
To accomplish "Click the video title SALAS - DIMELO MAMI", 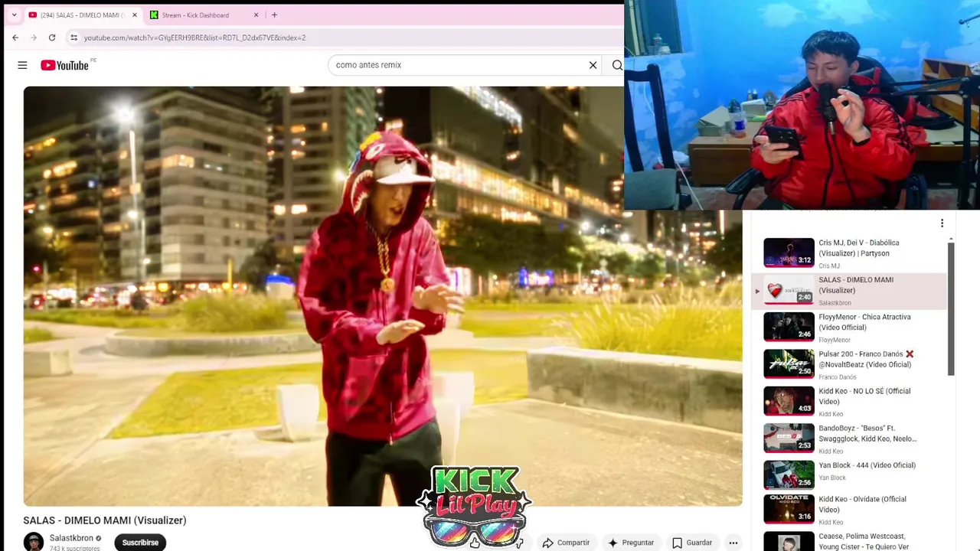I will point(105,520).
